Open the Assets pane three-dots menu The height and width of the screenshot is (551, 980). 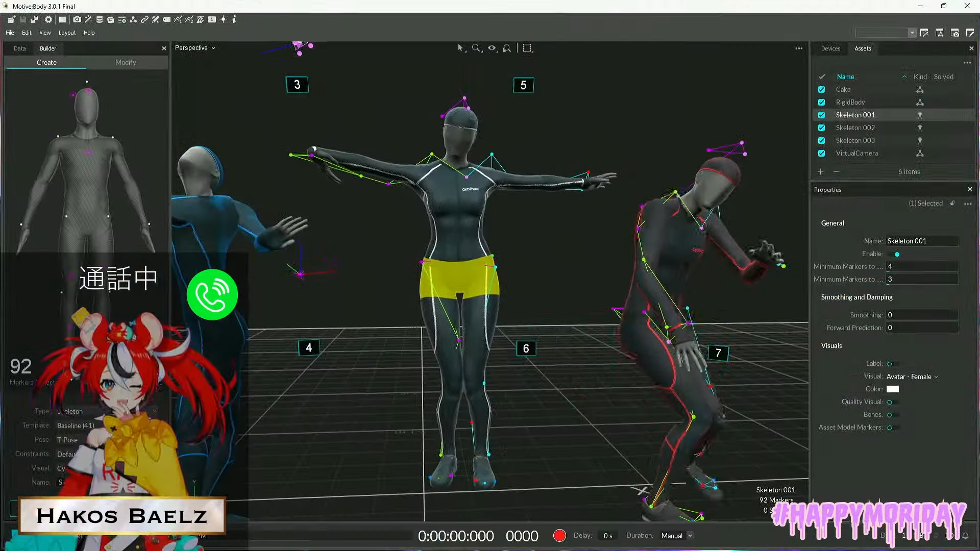(x=967, y=63)
